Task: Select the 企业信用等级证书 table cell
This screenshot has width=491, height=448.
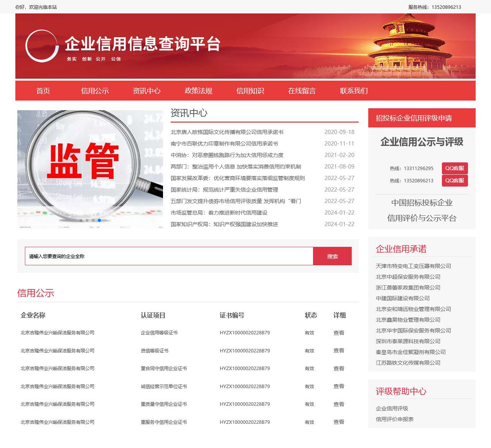Action: (159, 333)
